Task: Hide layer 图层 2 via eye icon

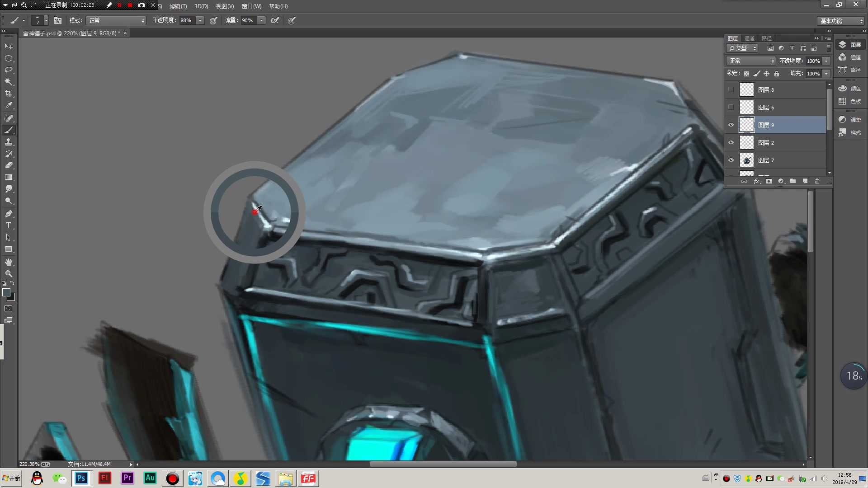Action: (731, 142)
